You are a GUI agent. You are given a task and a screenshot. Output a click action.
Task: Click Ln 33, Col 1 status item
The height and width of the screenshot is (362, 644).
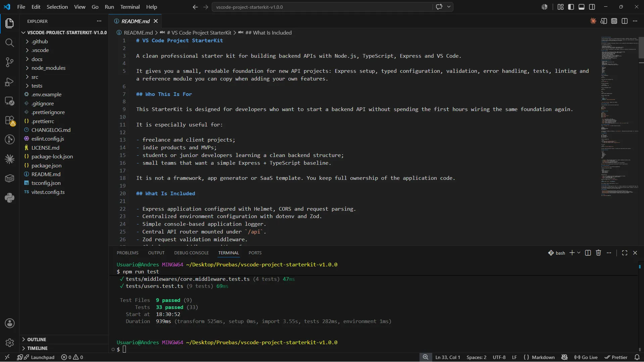448,357
